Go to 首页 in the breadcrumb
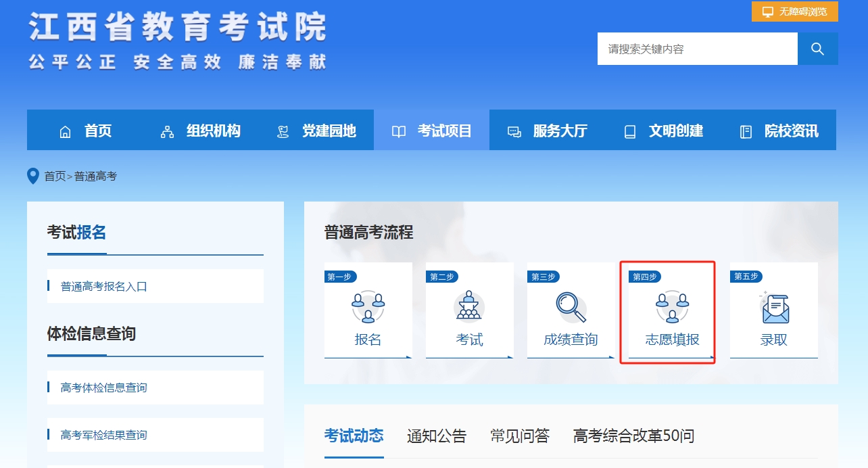This screenshot has width=868, height=468. coord(55,176)
